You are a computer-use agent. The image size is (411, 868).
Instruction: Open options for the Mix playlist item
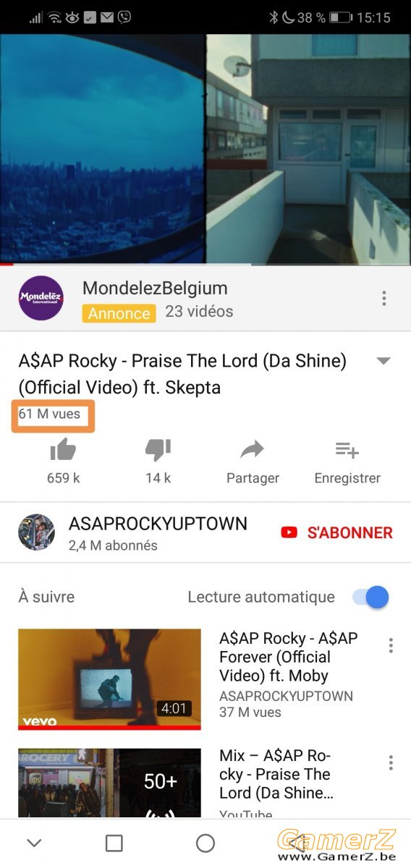tap(391, 762)
